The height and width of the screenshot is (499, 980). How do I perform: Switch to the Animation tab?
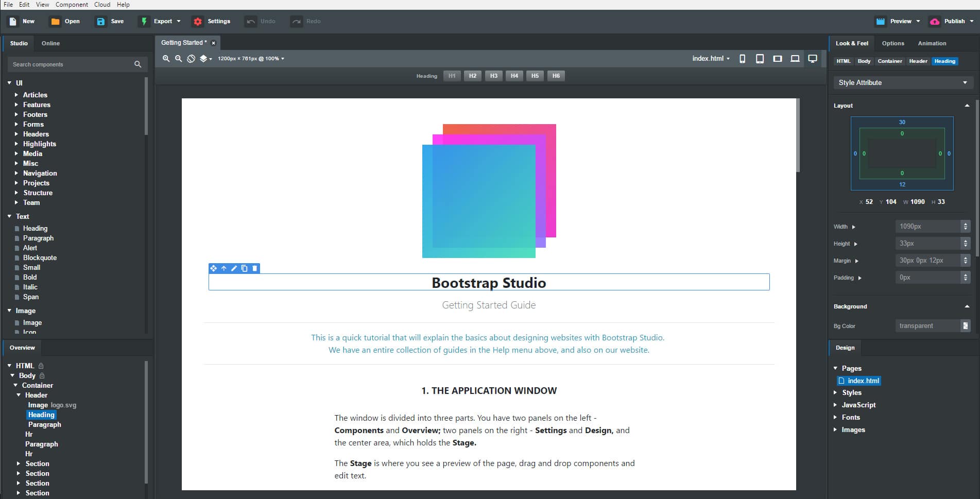pos(932,43)
